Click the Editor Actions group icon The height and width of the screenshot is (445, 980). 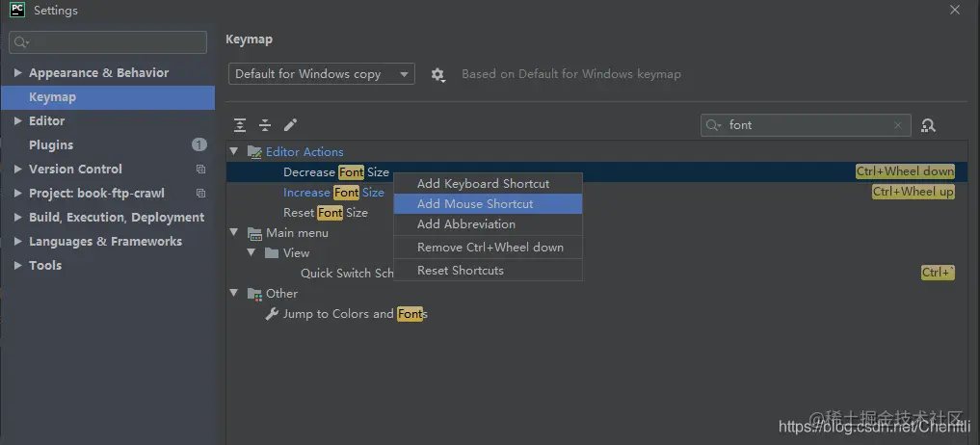254,152
